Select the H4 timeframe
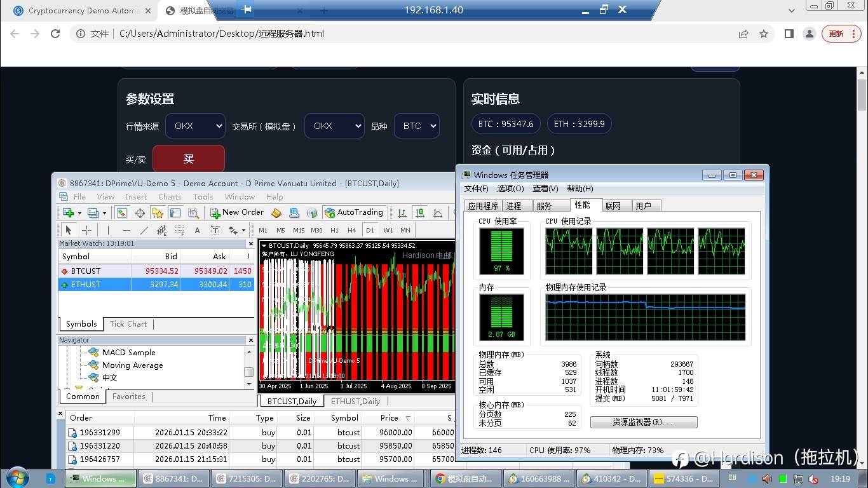The width and height of the screenshot is (868, 488). point(352,230)
